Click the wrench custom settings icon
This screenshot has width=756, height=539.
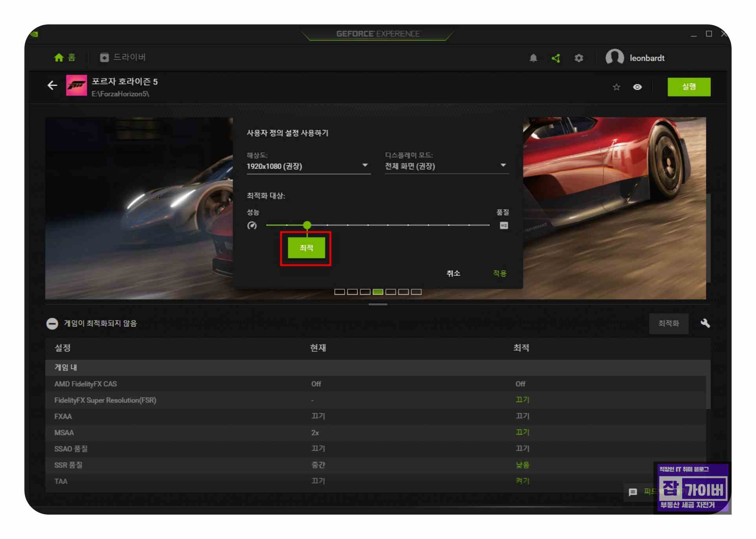point(705,323)
